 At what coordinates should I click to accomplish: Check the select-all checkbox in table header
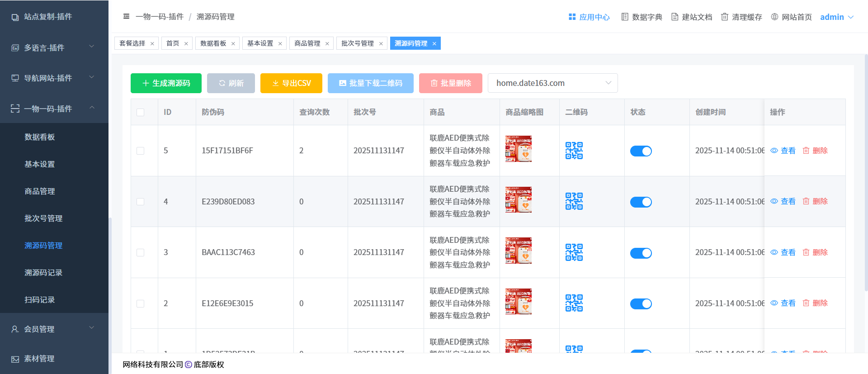pos(141,112)
